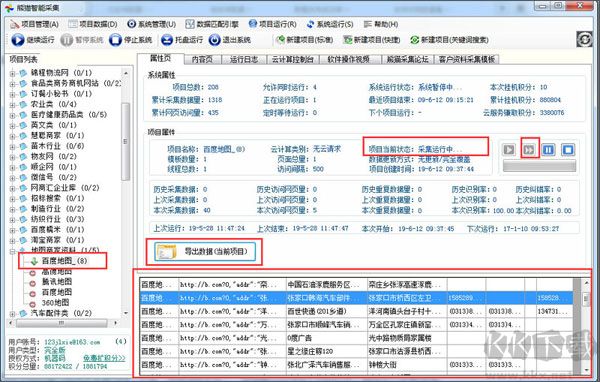Select 微信号 folder in project list
The image size is (600, 382).
pyautogui.click(x=54, y=177)
